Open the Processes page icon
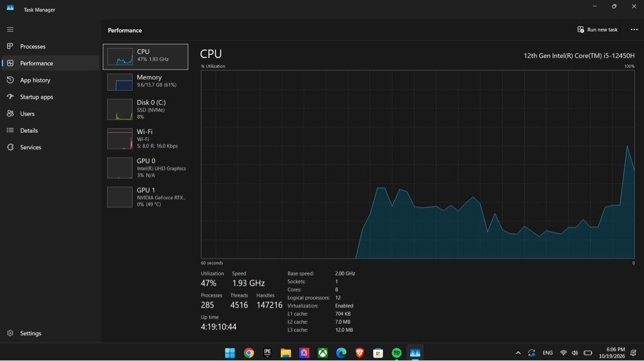 [10, 46]
